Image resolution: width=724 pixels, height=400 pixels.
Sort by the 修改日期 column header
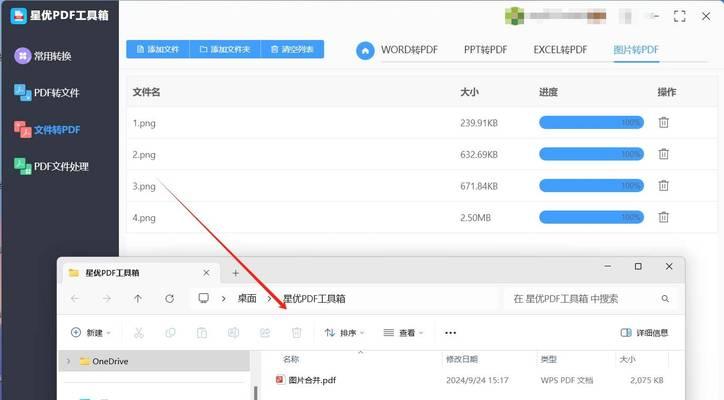coord(462,359)
